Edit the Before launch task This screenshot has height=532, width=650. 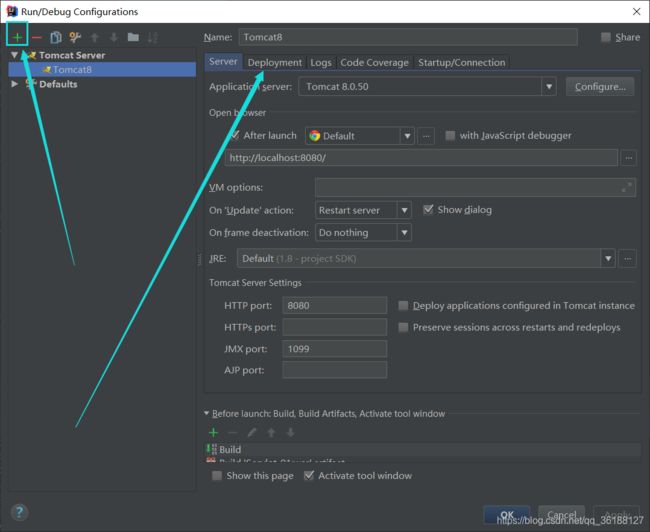tap(252, 433)
